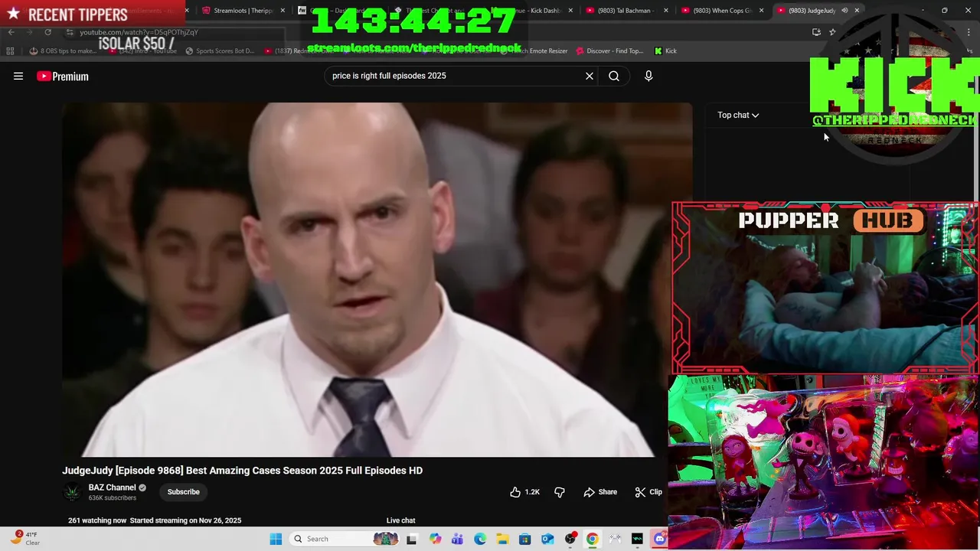Image resolution: width=980 pixels, height=551 pixels.
Task: Open Microsoft Teams from taskbar
Action: tap(458, 539)
